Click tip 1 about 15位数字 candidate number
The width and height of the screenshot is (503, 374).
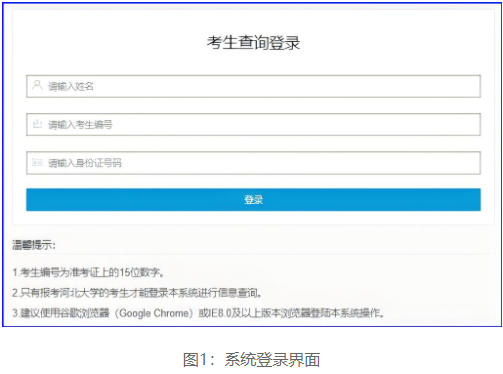coord(89,273)
